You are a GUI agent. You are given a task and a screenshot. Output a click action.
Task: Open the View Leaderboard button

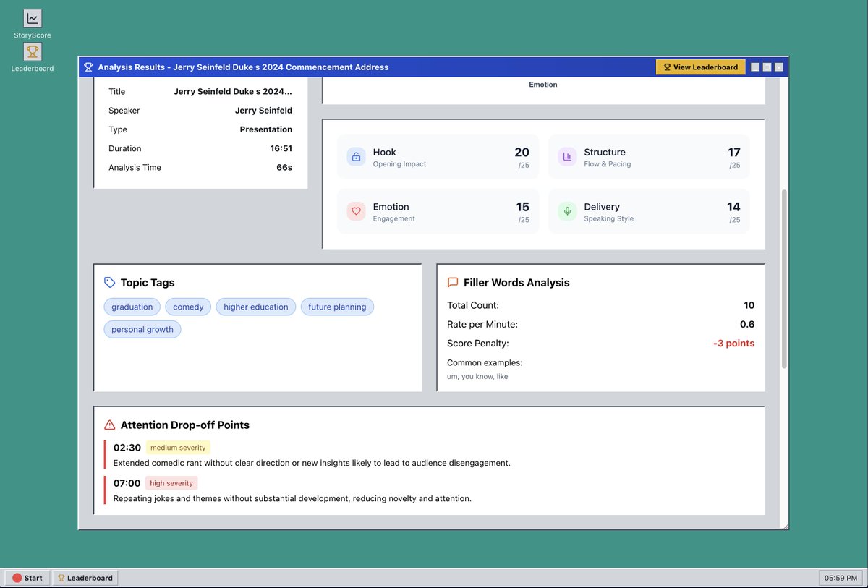pyautogui.click(x=701, y=67)
